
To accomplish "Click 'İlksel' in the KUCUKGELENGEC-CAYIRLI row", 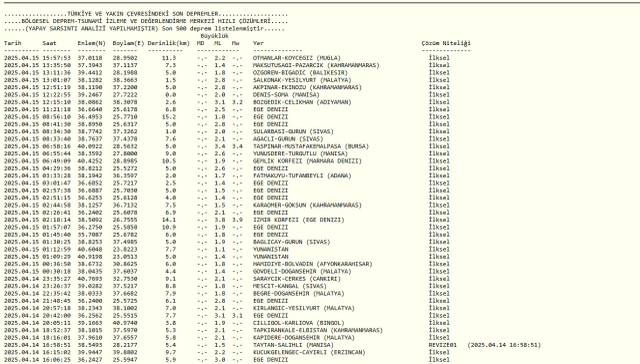I will (439, 352).
